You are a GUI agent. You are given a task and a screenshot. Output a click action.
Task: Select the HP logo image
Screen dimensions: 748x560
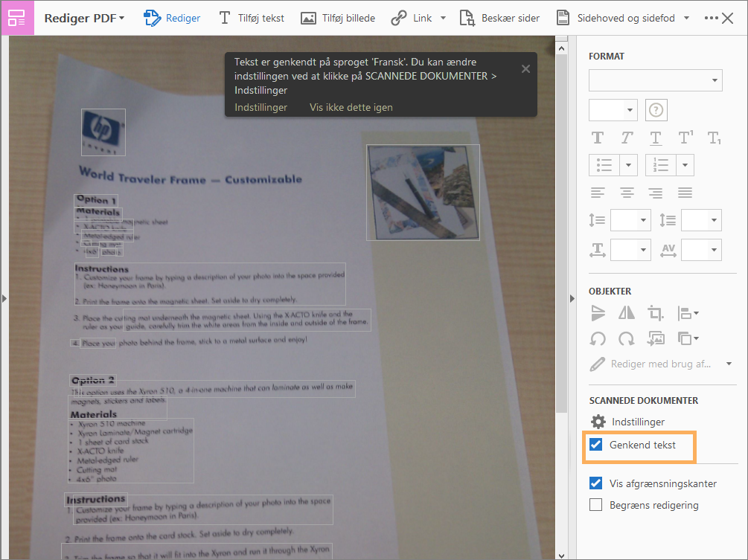pyautogui.click(x=103, y=132)
